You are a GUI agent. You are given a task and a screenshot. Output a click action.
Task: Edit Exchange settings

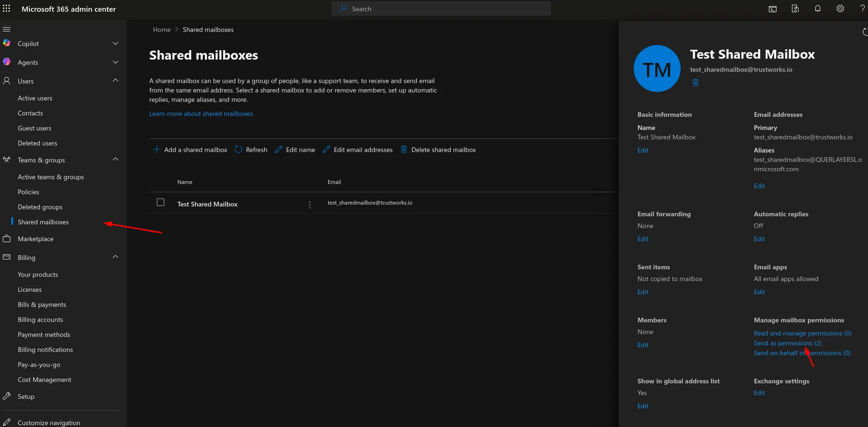click(x=760, y=393)
